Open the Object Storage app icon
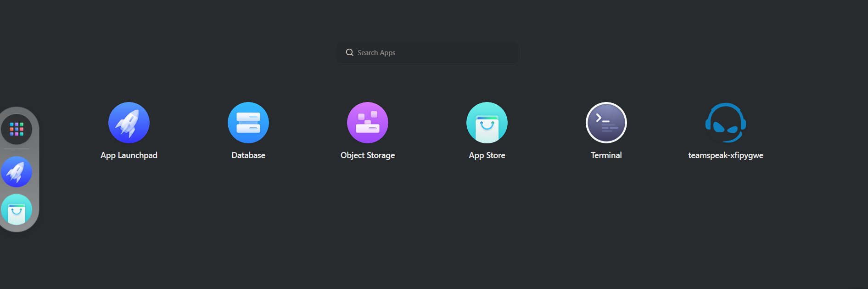Image resolution: width=868 pixels, height=289 pixels. [368, 123]
